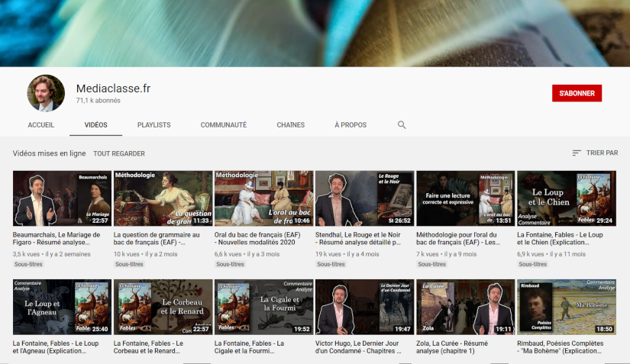Play the Oral du bac video thumbnail
630x364 pixels.
click(x=263, y=198)
